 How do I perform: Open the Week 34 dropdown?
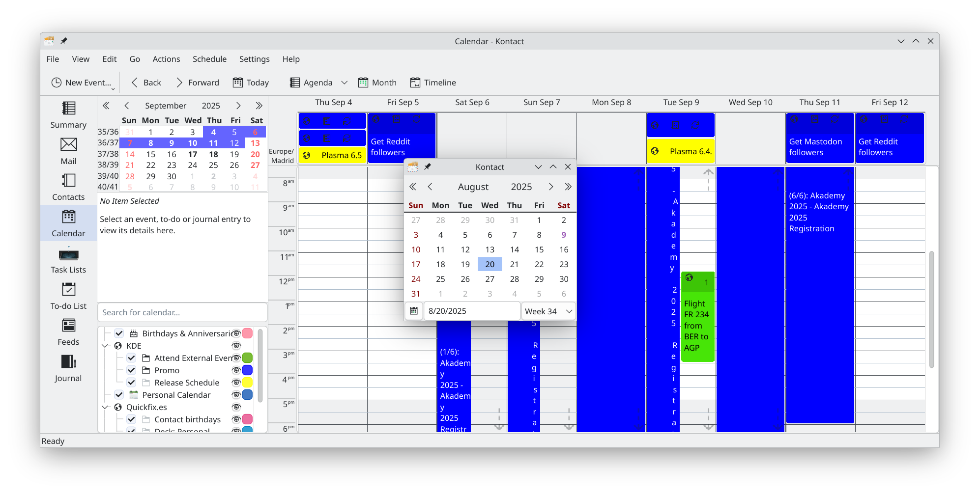pos(548,311)
